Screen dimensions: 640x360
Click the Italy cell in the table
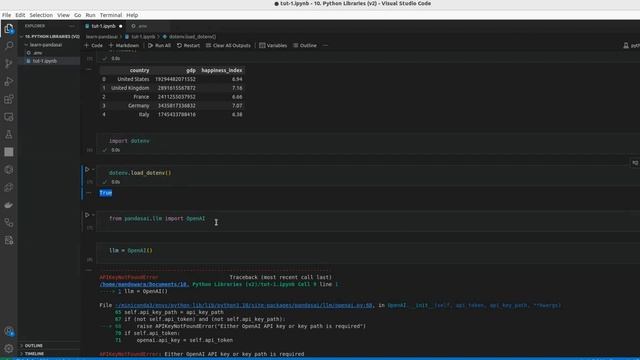[144, 115]
